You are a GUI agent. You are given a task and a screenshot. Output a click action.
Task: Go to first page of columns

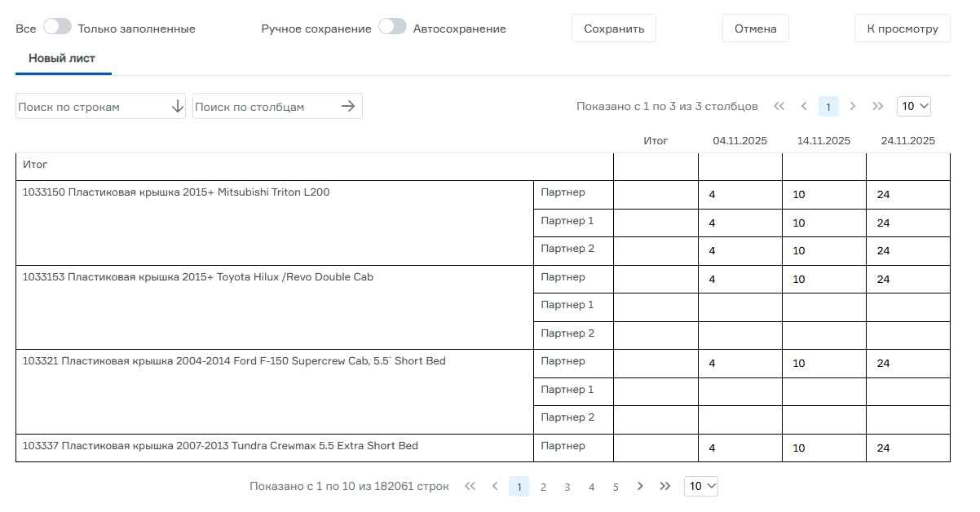pyautogui.click(x=779, y=106)
